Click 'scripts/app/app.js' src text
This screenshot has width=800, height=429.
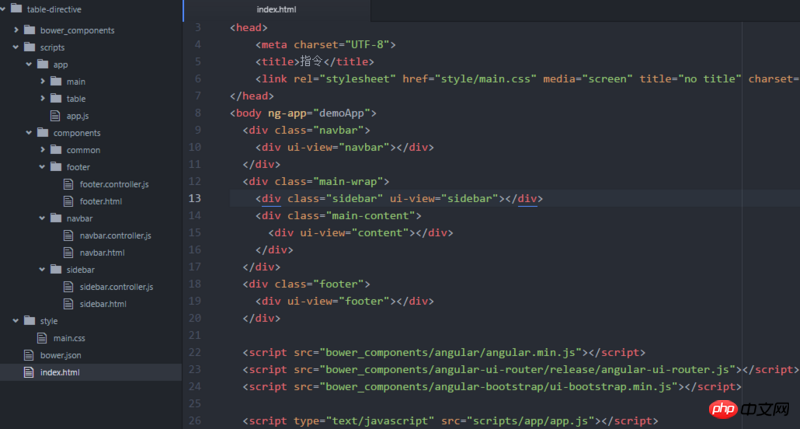coord(531,421)
